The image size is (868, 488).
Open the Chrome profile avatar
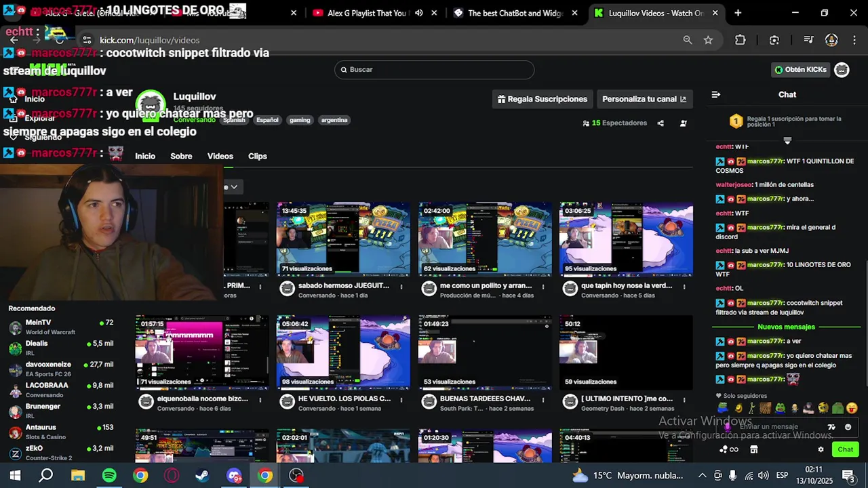point(831,40)
